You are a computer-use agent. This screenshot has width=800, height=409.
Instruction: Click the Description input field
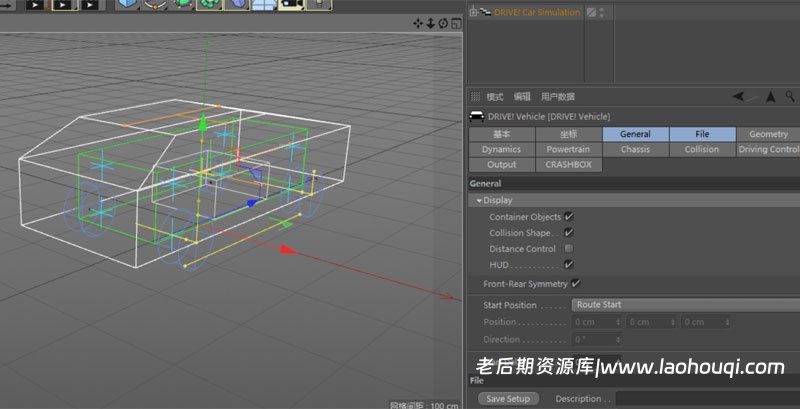coord(706,398)
